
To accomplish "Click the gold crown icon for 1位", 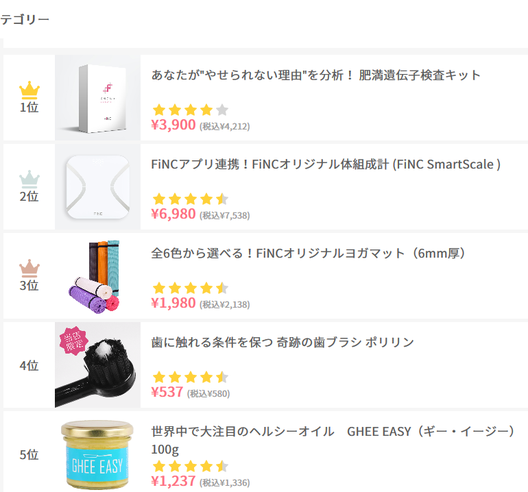I will tap(29, 90).
